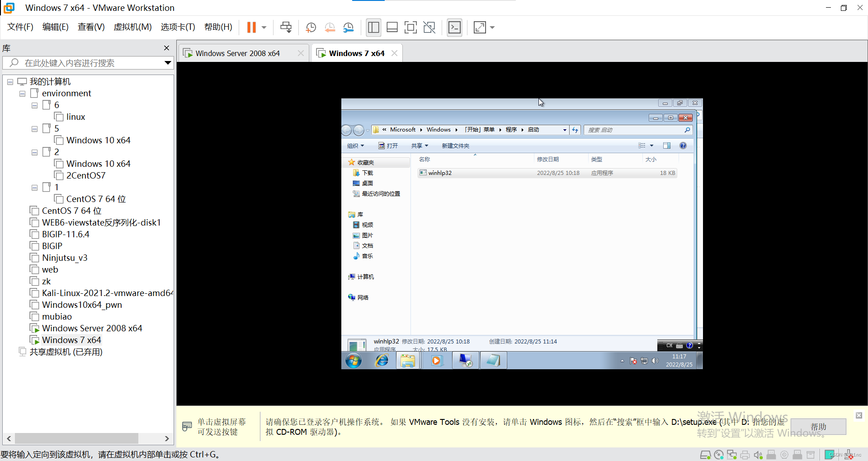Click the webcam device status icon

point(784,455)
